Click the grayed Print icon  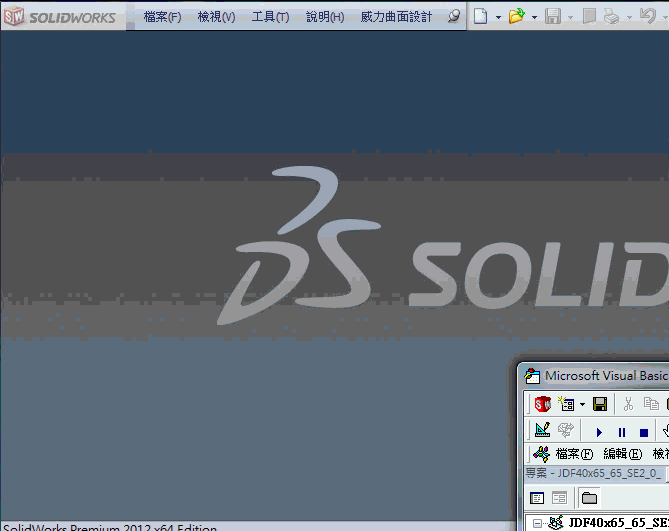611,17
